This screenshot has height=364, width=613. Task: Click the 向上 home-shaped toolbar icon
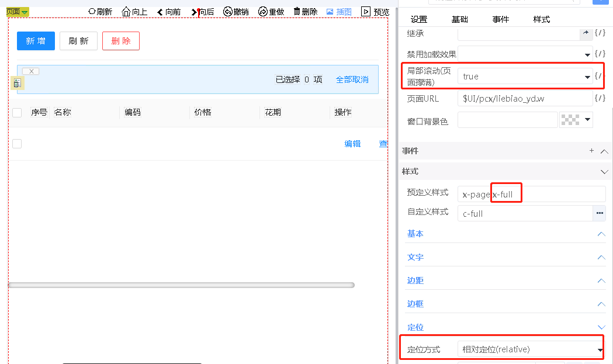pos(126,12)
